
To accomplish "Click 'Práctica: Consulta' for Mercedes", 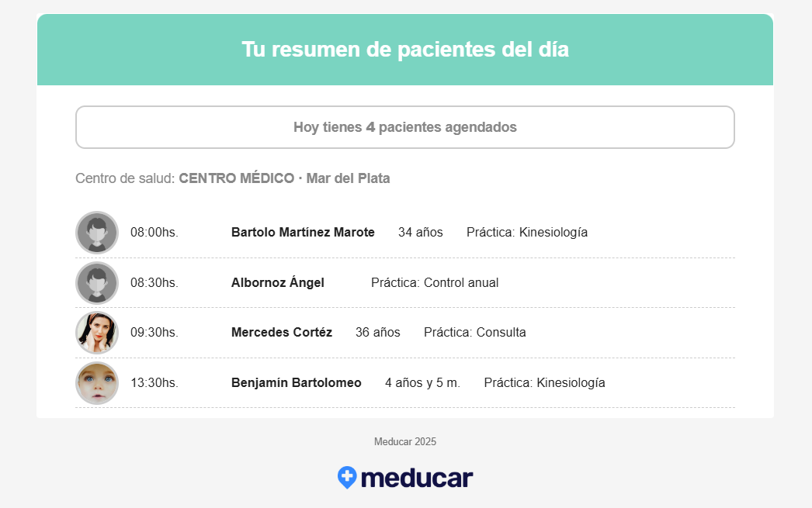I will pos(475,332).
